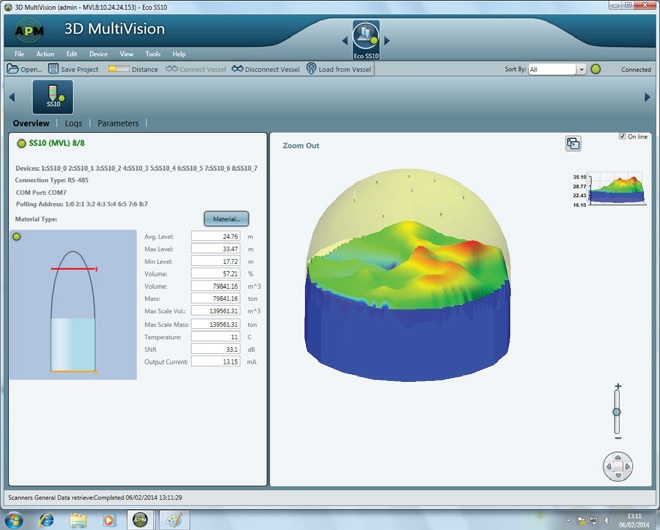The width and height of the screenshot is (660, 530).
Task: Click the volume speaker tray icon
Action: point(606,520)
